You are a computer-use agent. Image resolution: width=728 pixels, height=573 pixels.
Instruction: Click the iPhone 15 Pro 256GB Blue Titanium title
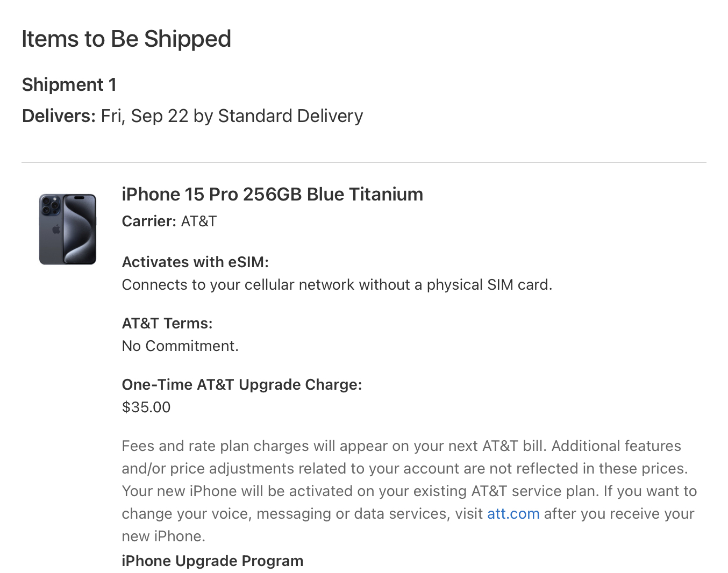pos(273,195)
